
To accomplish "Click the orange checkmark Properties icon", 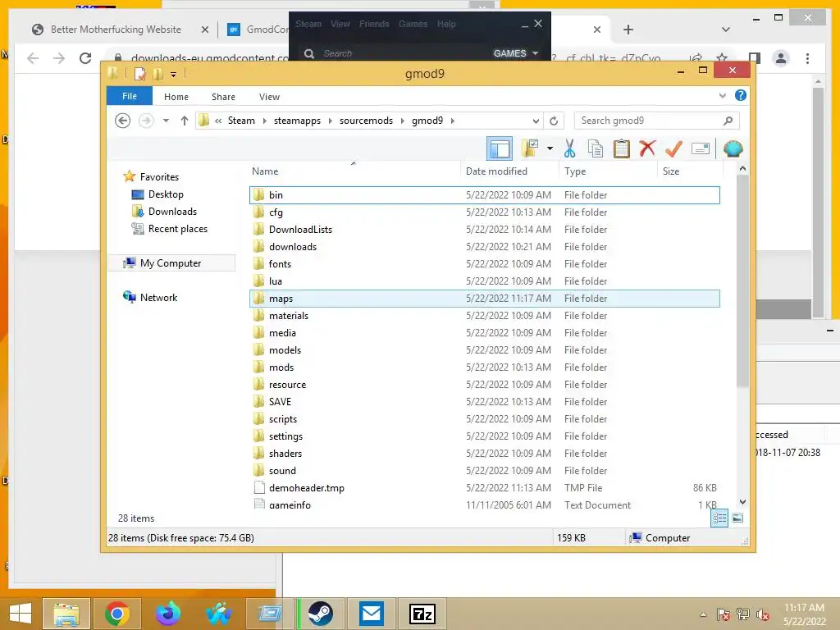I will click(x=673, y=148).
